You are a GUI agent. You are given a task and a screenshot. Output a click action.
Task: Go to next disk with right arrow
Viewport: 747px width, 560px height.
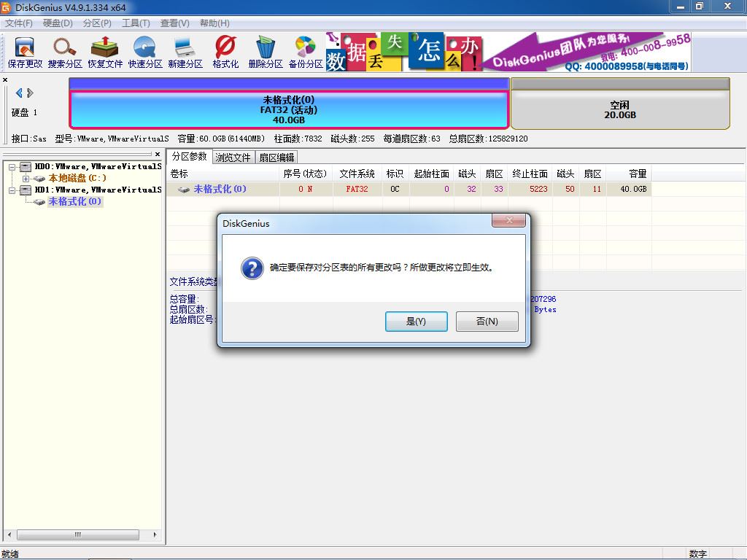(x=30, y=93)
